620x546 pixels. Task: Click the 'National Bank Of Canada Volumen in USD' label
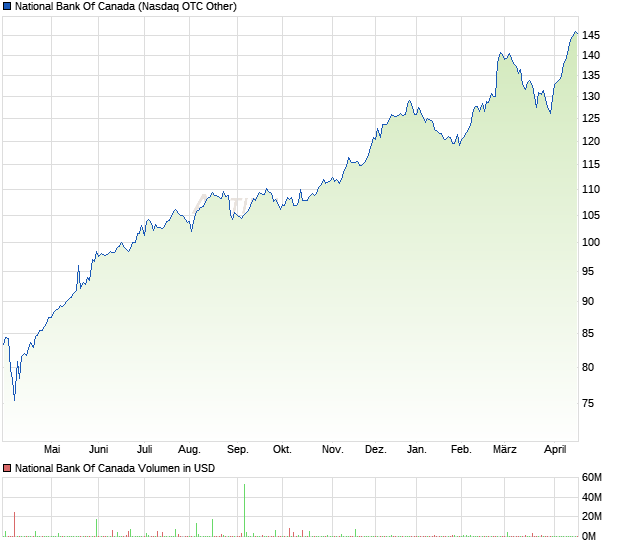coord(115,468)
